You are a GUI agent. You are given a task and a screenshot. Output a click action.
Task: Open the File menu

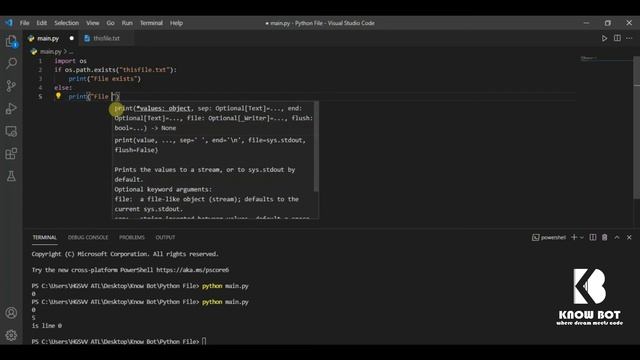(24, 23)
